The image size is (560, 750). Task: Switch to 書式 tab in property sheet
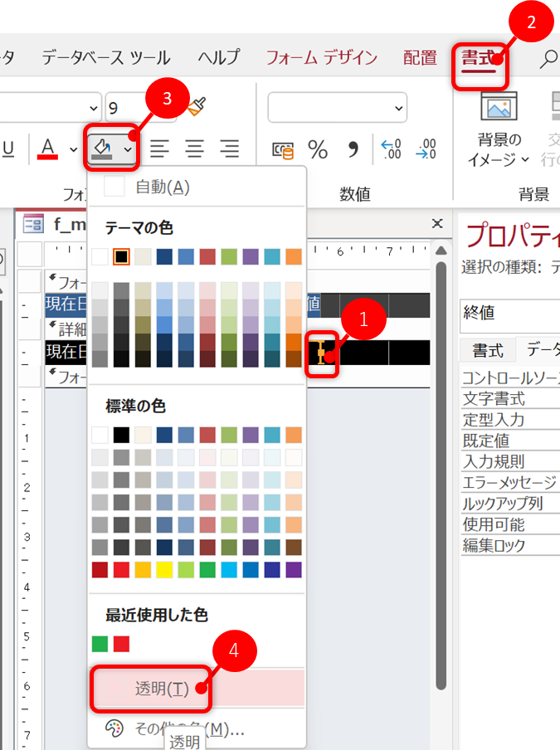(488, 350)
